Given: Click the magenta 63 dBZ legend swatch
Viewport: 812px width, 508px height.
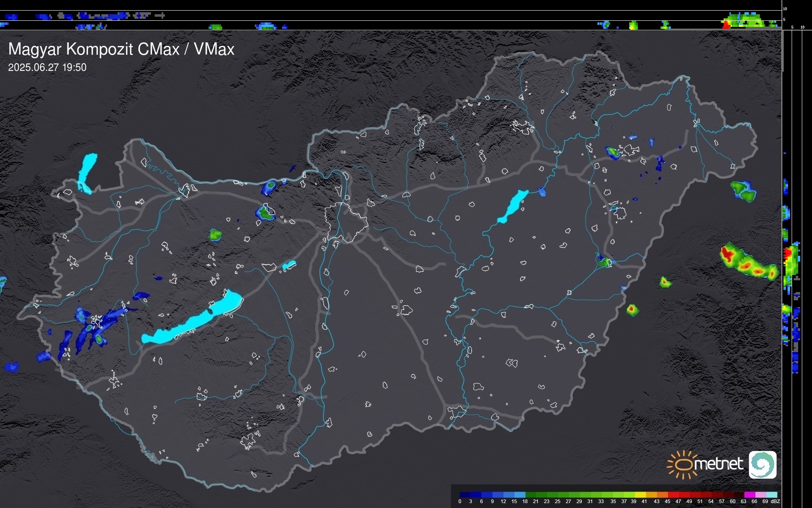Looking at the screenshot, I should tap(749, 495).
